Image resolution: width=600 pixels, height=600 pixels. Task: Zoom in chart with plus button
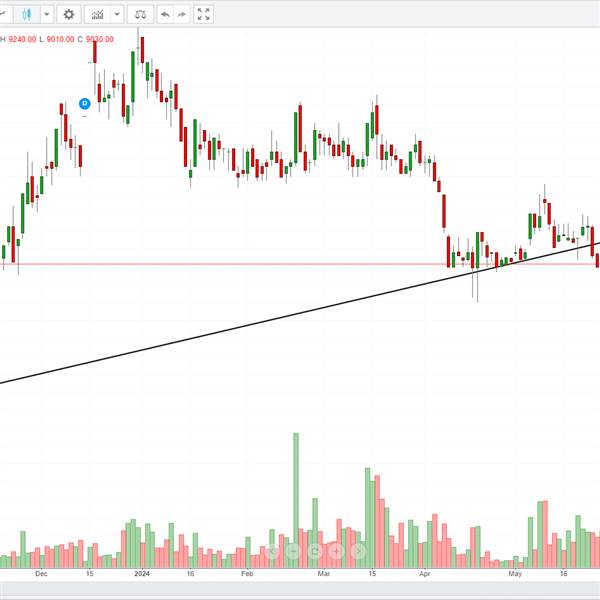click(x=337, y=551)
